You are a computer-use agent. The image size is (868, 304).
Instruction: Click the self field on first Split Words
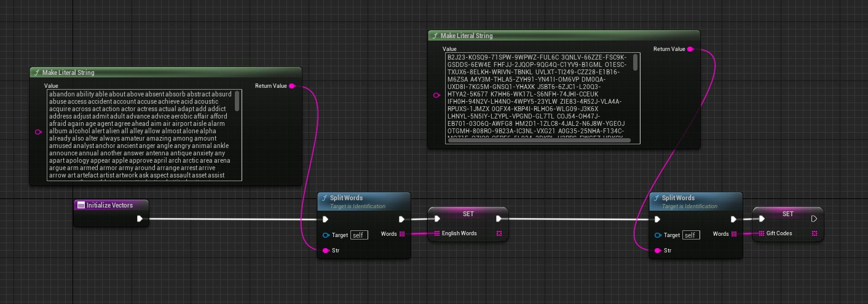tap(359, 235)
